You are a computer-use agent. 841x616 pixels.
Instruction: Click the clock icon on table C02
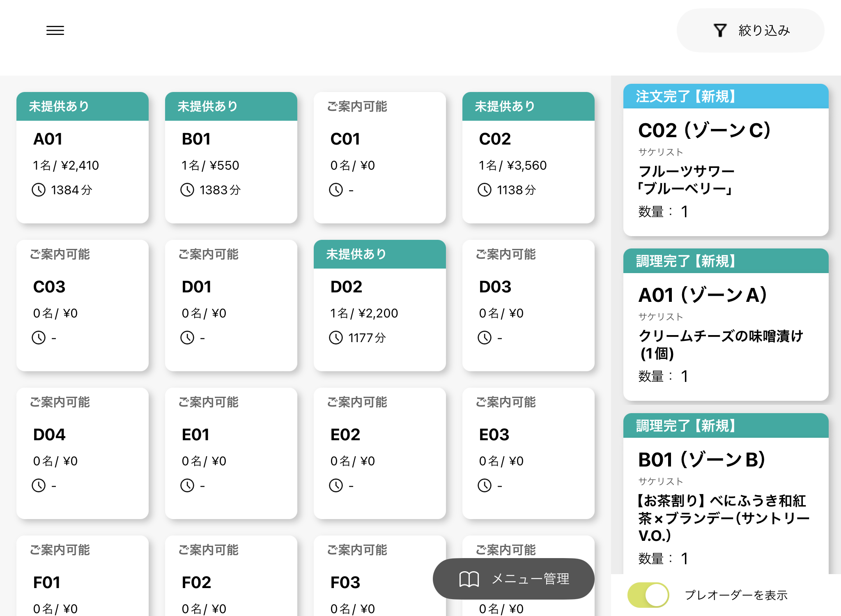point(485,190)
